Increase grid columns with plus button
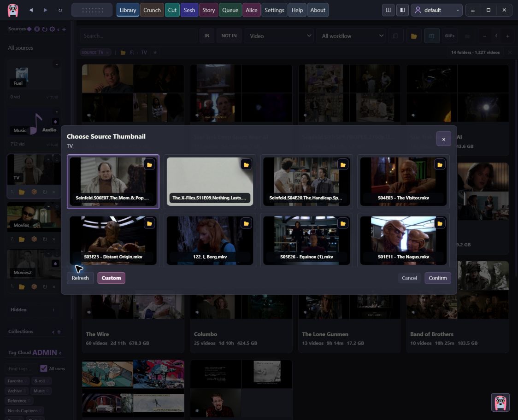 (507, 36)
